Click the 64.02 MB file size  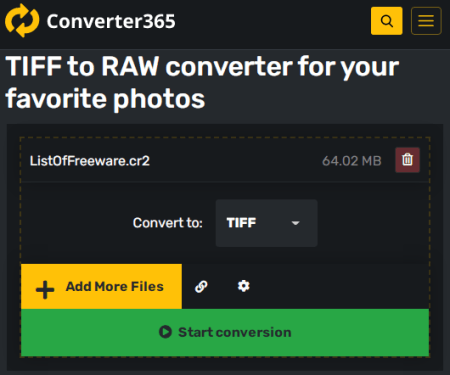(352, 161)
